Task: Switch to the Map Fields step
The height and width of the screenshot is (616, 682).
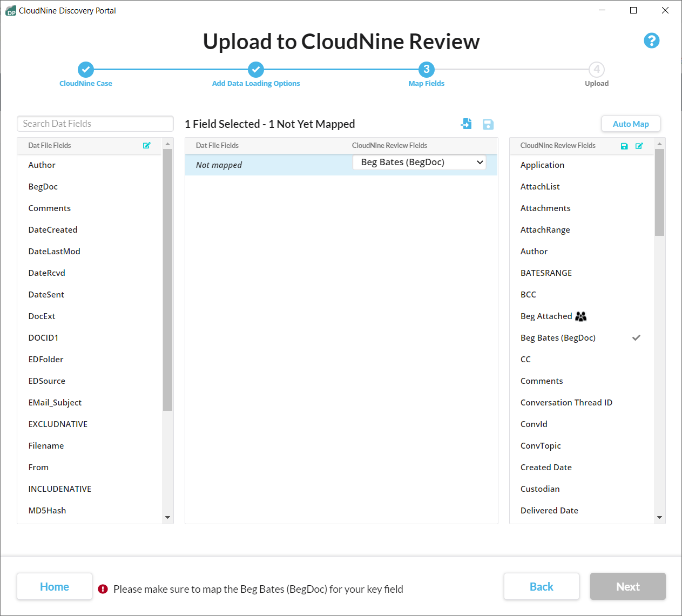Action: coord(426,69)
